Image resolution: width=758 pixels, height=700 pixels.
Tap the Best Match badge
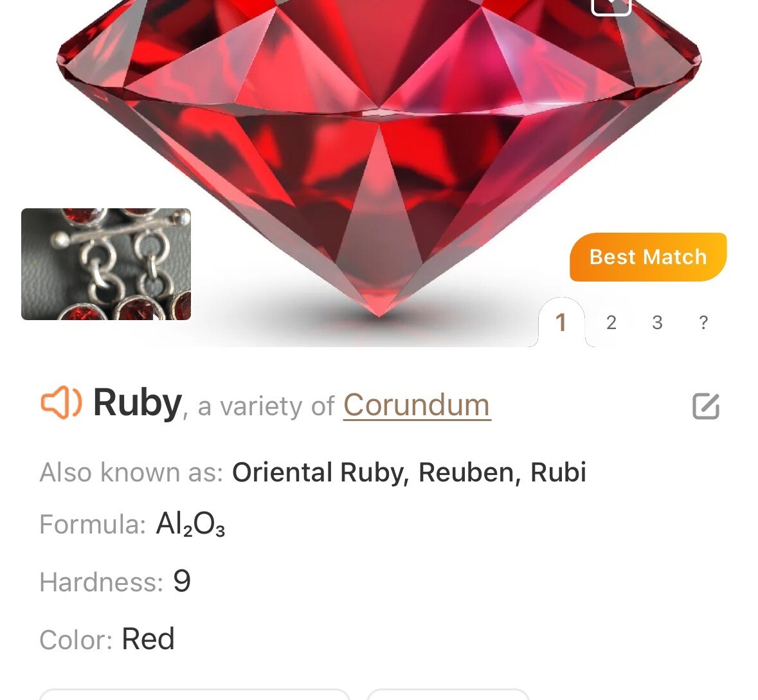648,256
